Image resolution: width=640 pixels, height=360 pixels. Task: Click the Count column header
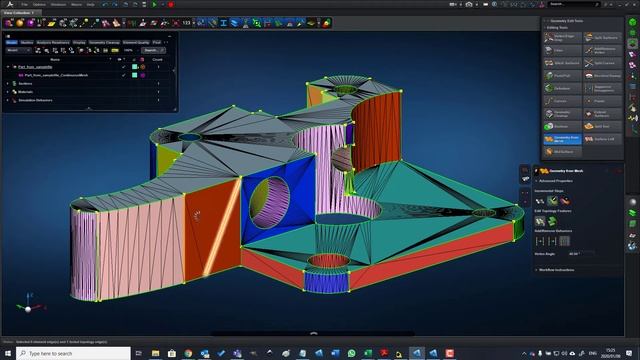pyautogui.click(x=157, y=60)
